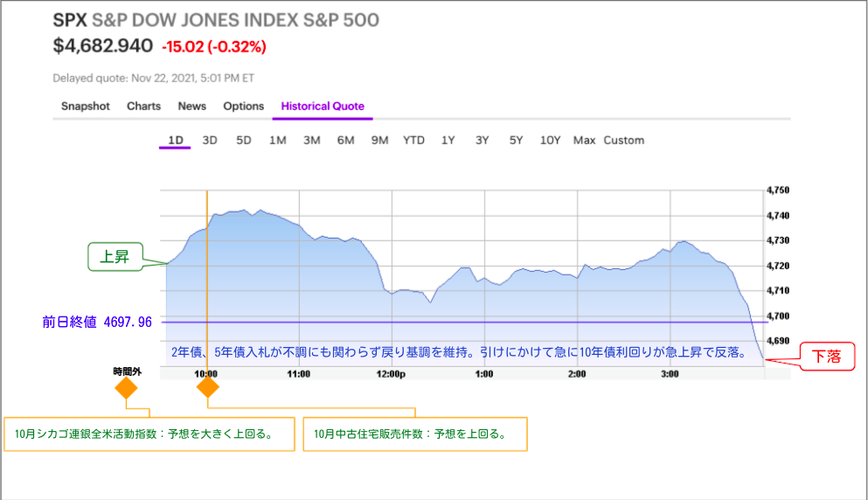Screen dimensions: 868x500
Task: Click the SPX ticker symbol heading
Action: pos(70,20)
